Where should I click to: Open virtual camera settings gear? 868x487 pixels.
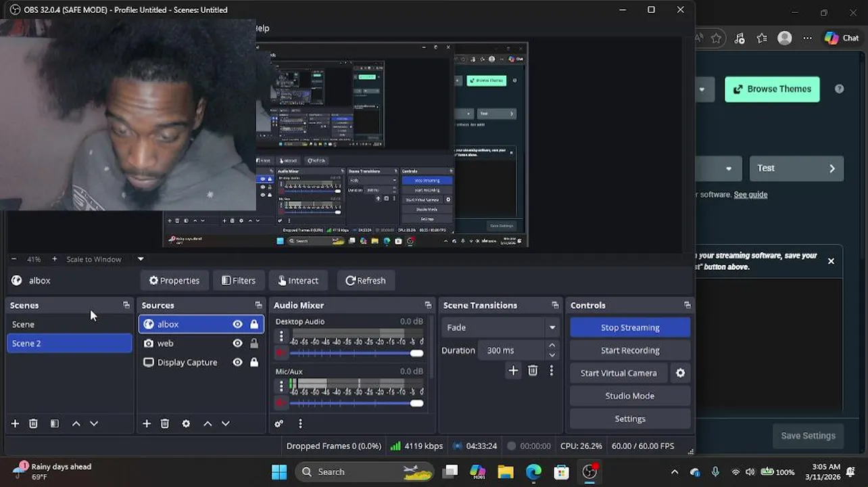coord(681,373)
